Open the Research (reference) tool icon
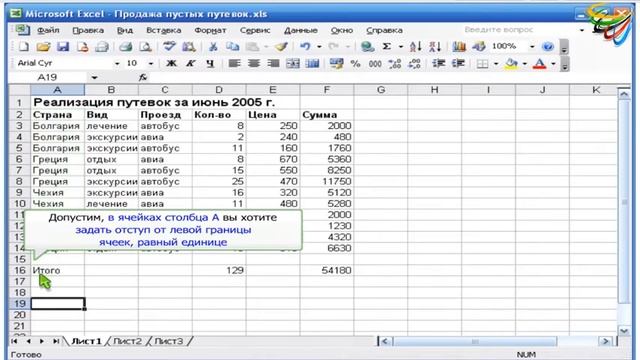This screenshot has height=360, width=640. [x=189, y=47]
